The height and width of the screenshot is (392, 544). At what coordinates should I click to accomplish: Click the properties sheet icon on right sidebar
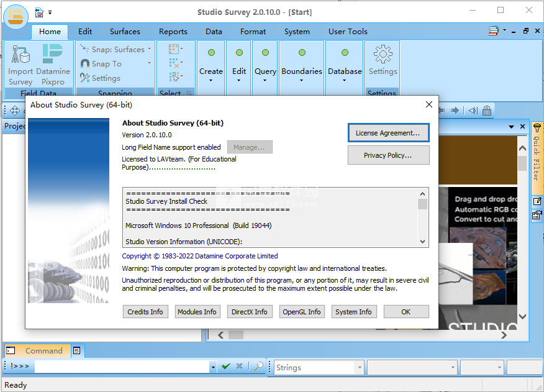pyautogui.click(x=537, y=216)
